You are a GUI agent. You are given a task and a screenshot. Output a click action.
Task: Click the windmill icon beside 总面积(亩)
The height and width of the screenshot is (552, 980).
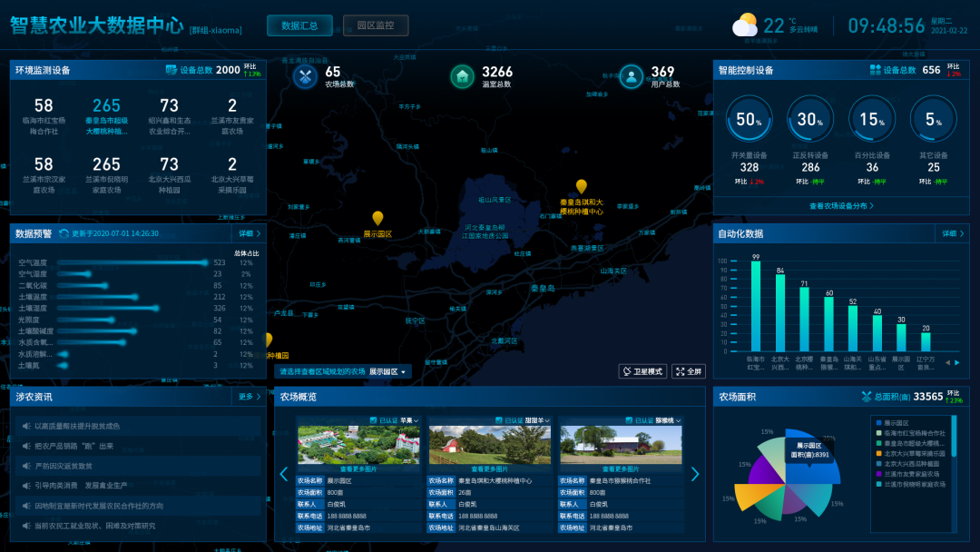867,397
